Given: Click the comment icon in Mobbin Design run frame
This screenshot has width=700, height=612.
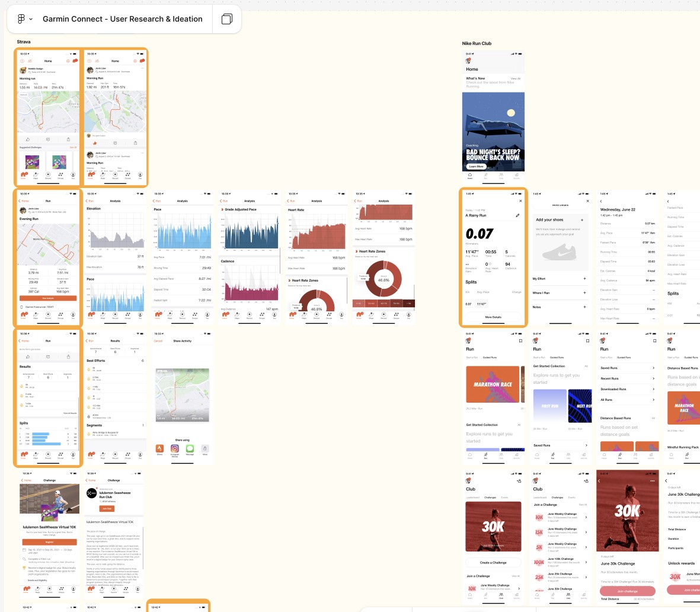Looking at the screenshot, I should pyautogui.click(x=48, y=139).
